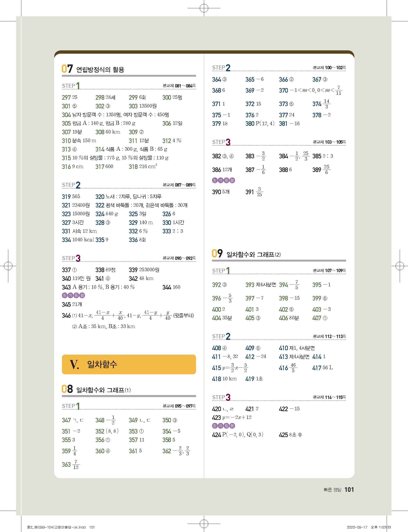Click the 창의융합 badge above answer 390
408x532 pixels.
(223, 180)
